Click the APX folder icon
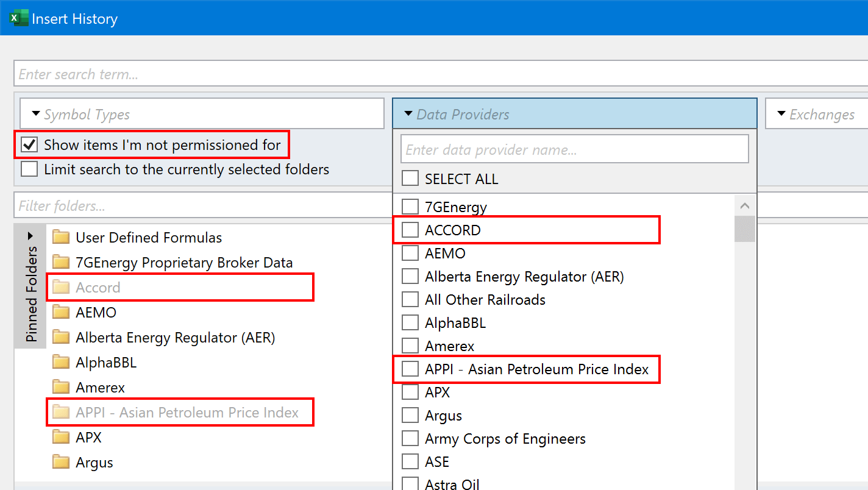 pyautogui.click(x=61, y=437)
